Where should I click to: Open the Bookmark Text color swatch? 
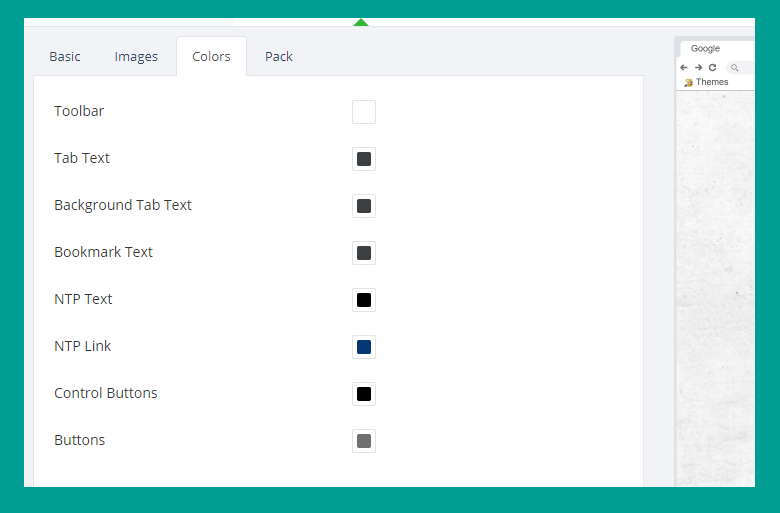[364, 253]
